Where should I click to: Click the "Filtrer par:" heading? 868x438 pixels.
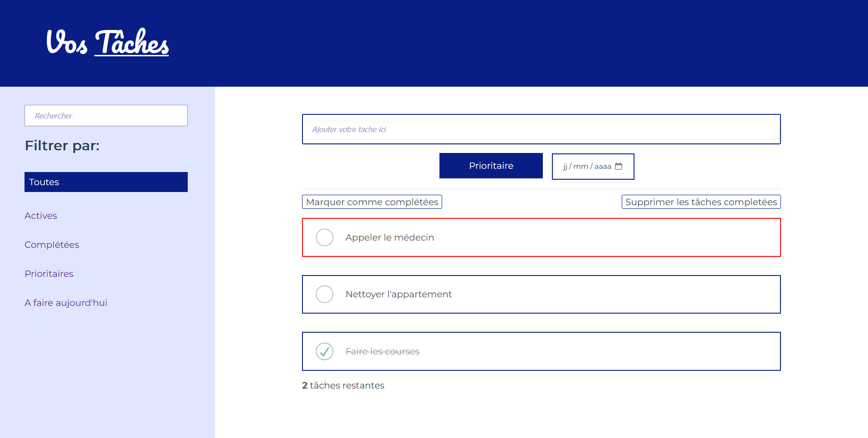(x=62, y=146)
